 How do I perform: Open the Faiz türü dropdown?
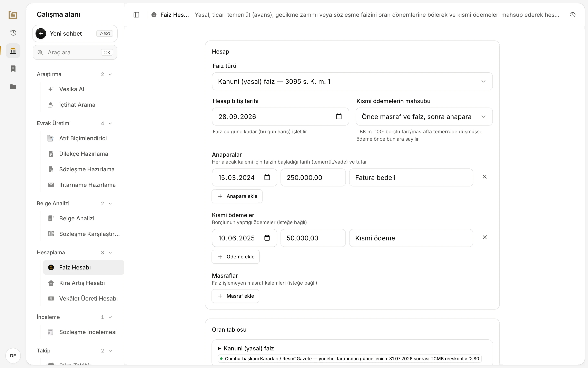pyautogui.click(x=352, y=81)
